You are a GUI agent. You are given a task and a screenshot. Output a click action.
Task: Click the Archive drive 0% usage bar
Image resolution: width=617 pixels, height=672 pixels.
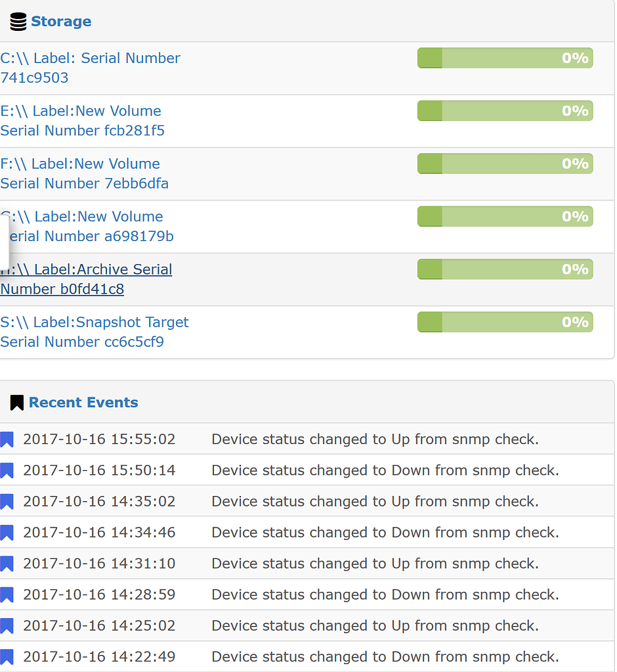(505, 269)
